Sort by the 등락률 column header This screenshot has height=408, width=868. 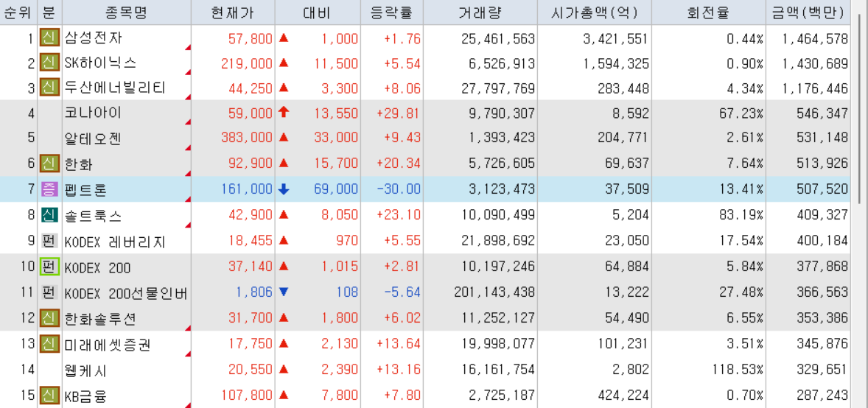(x=391, y=13)
